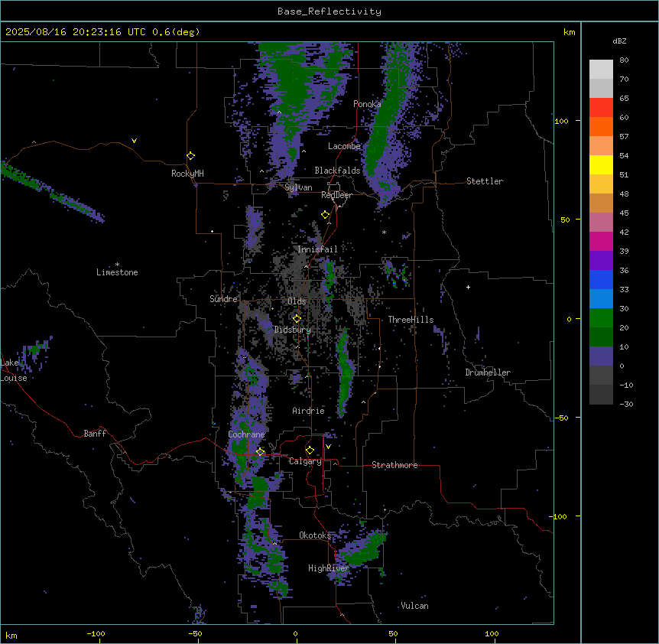Click the Didsbury town label
Screen dimensions: 659x644
click(293, 330)
